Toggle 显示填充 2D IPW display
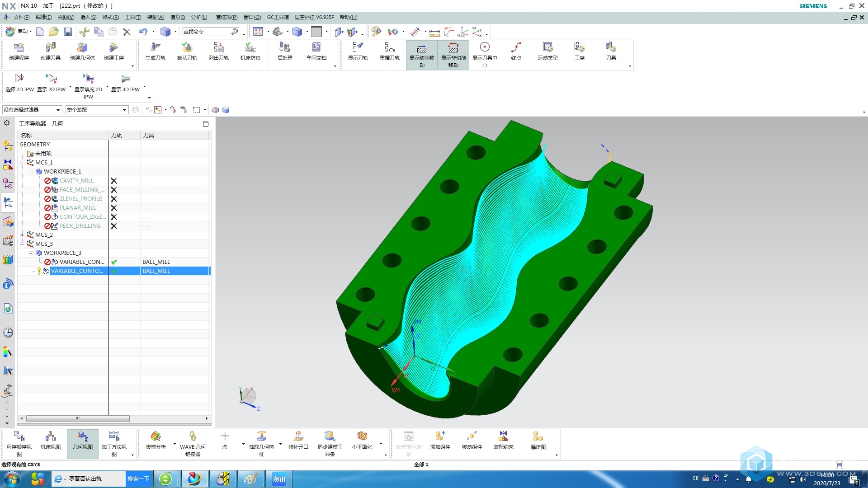 click(88, 86)
